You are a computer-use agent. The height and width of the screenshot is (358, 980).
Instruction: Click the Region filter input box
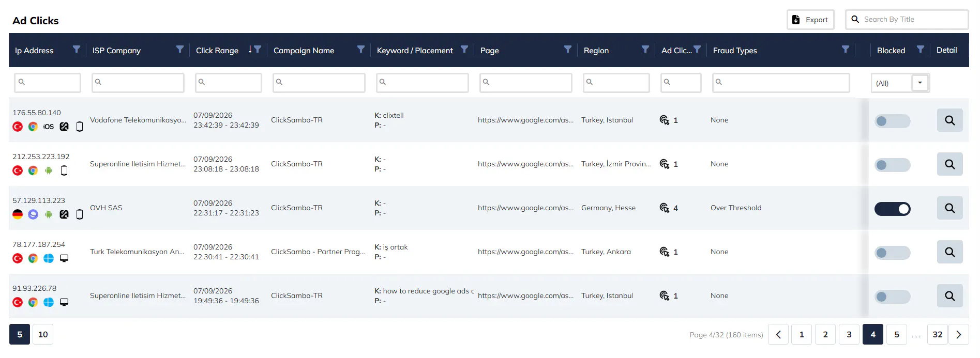click(x=616, y=83)
